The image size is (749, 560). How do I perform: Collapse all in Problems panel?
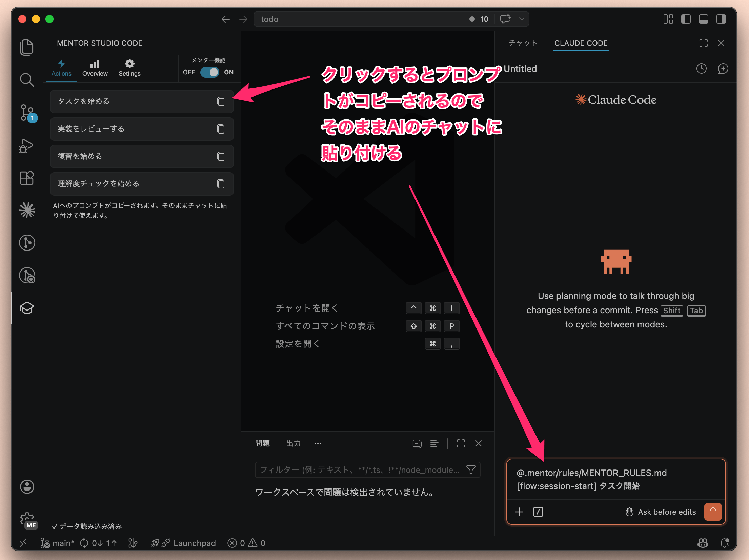click(x=417, y=444)
